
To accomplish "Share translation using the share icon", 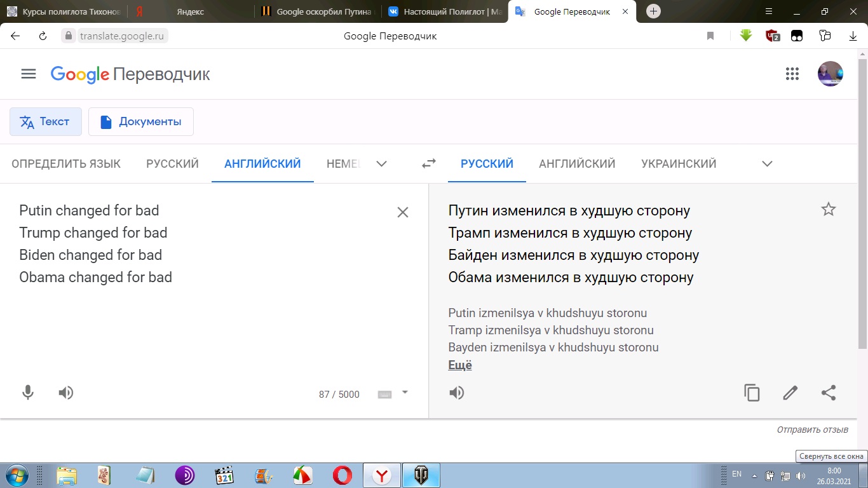I will point(828,393).
